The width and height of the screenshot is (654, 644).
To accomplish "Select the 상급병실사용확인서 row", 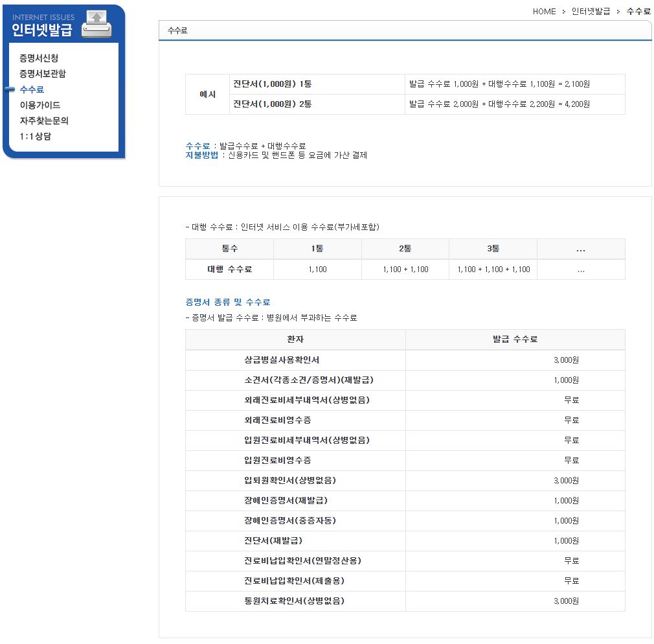I will click(405, 360).
